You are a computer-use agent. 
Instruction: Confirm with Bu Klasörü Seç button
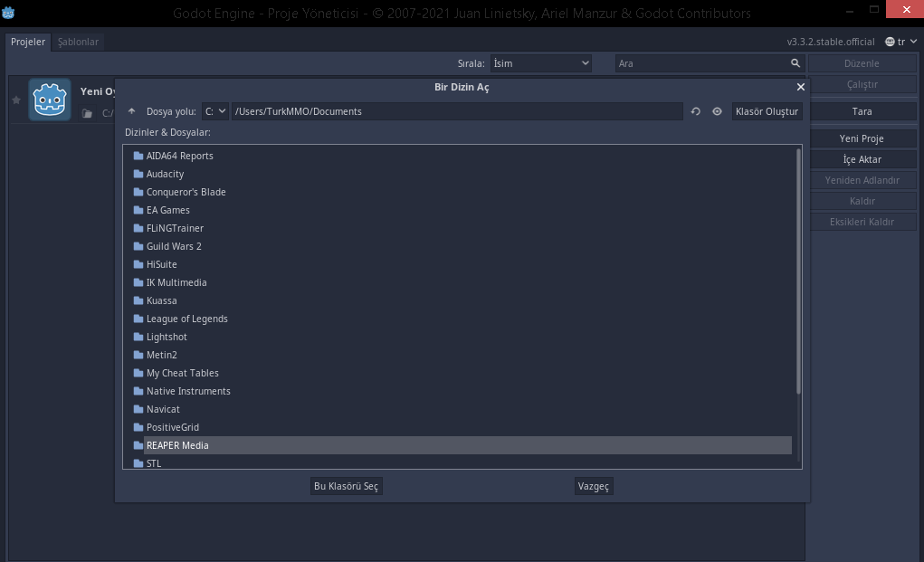click(x=346, y=486)
